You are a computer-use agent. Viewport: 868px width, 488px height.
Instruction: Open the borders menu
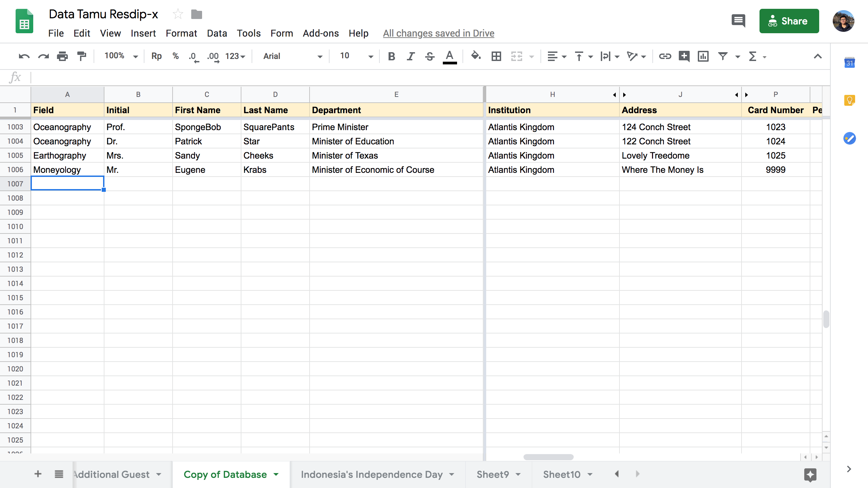click(x=496, y=56)
